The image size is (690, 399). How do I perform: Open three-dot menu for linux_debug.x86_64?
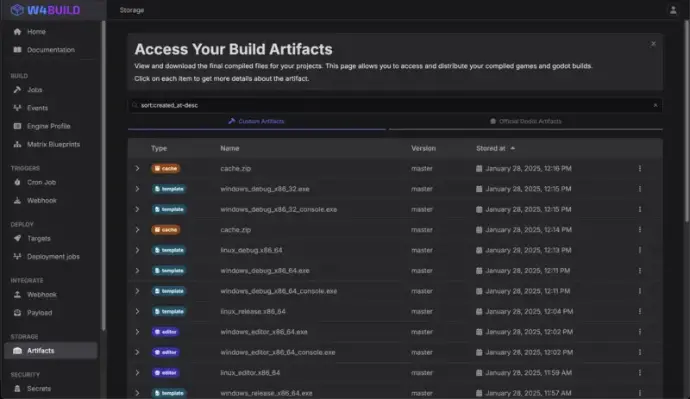[640, 250]
